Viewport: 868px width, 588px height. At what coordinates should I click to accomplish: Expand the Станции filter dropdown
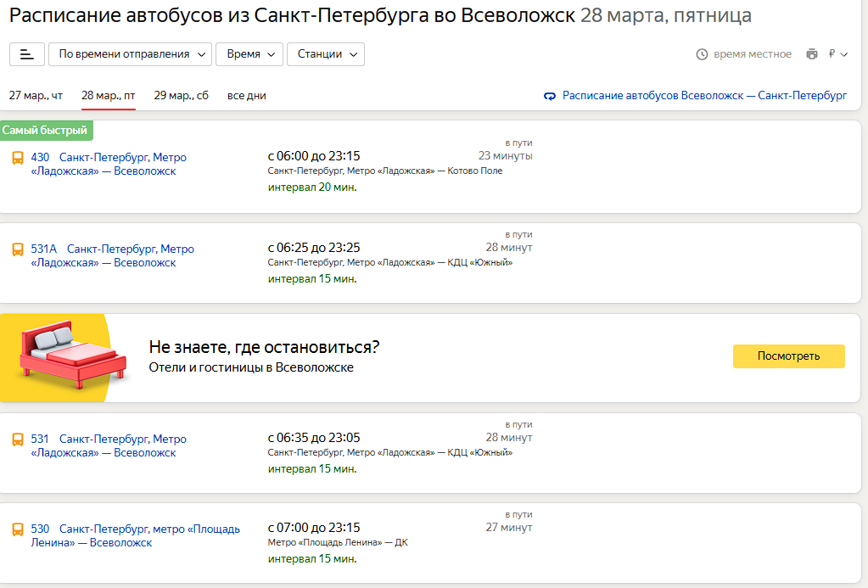326,54
